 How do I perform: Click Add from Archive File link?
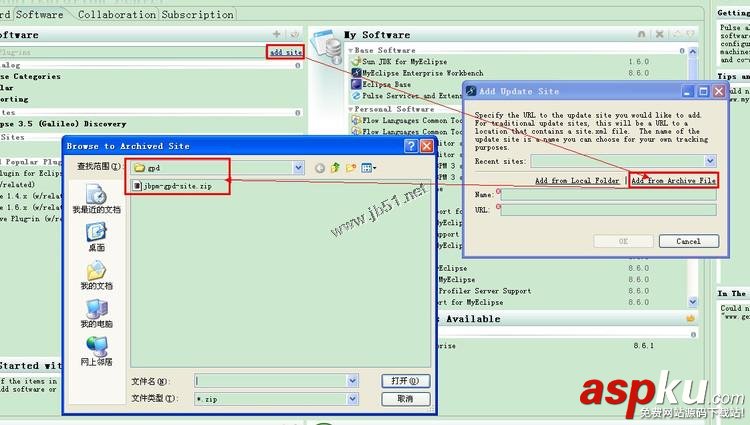673,180
